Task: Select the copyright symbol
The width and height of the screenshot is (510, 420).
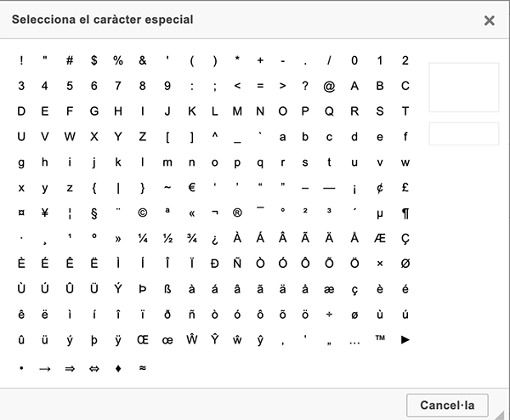Action: point(143,213)
